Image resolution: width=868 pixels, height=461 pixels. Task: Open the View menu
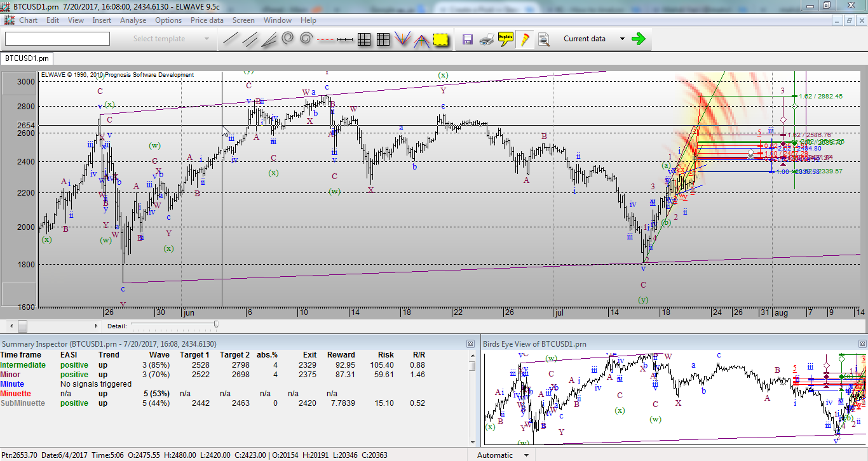pyautogui.click(x=76, y=20)
